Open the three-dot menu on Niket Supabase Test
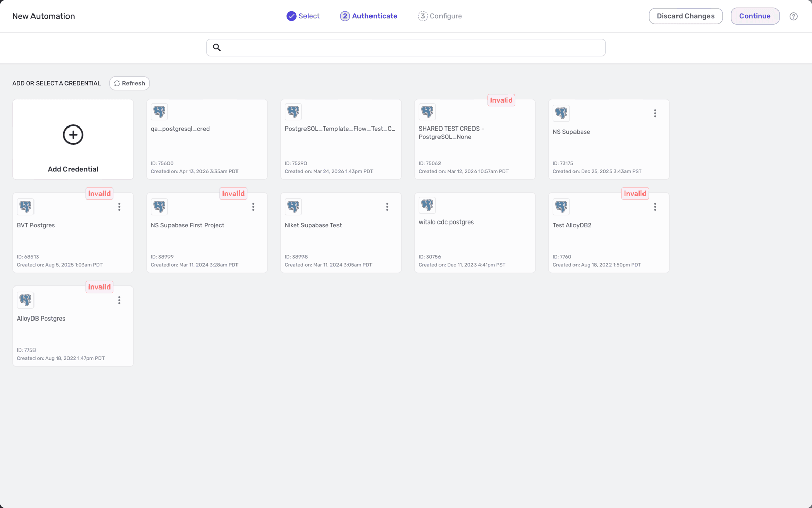812x508 pixels. point(387,207)
